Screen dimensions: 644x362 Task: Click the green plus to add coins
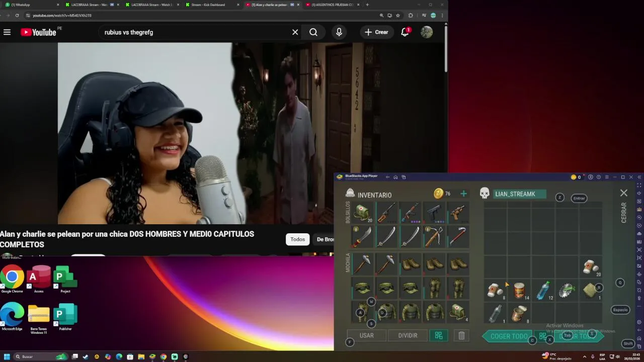click(x=463, y=194)
